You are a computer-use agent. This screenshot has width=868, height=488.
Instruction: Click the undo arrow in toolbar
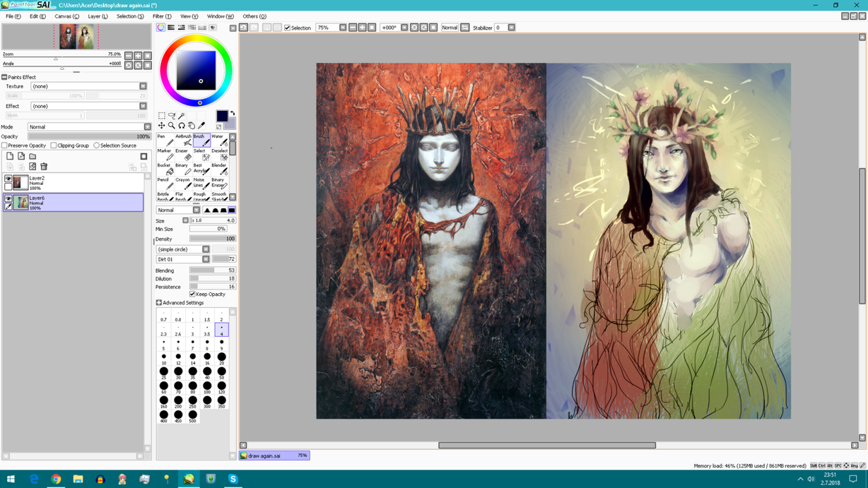(243, 28)
